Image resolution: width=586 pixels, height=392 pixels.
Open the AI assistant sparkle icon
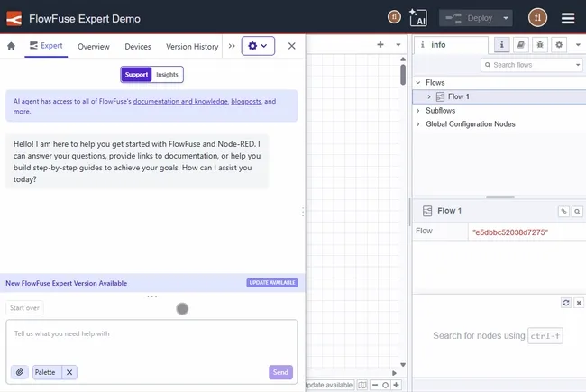tap(418, 17)
